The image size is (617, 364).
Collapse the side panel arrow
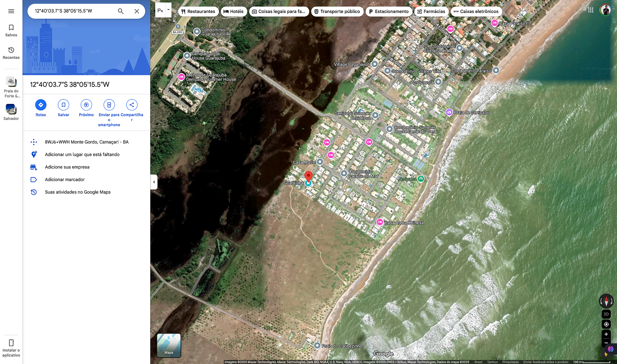pos(154,182)
